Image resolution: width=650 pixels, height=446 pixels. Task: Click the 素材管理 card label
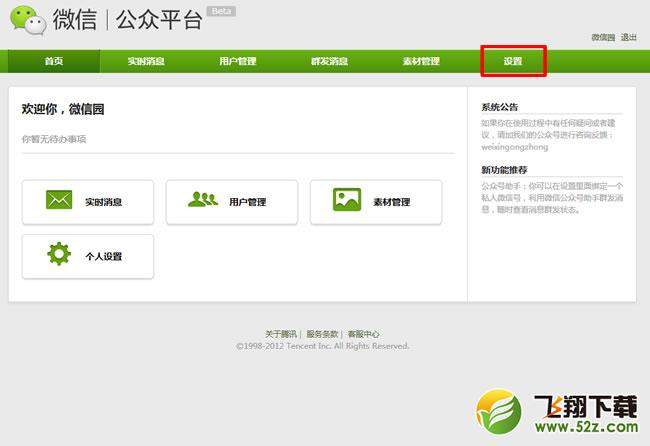(x=392, y=202)
